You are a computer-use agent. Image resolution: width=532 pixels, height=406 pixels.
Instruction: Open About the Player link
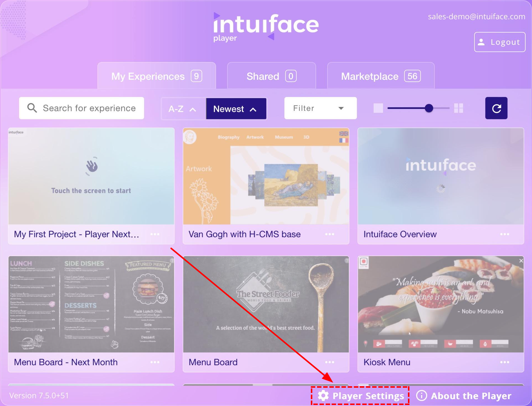[x=464, y=396]
